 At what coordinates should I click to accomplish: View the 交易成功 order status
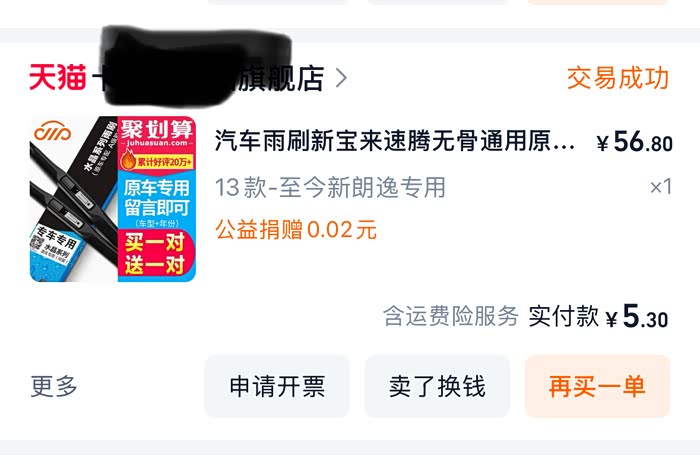(x=618, y=78)
